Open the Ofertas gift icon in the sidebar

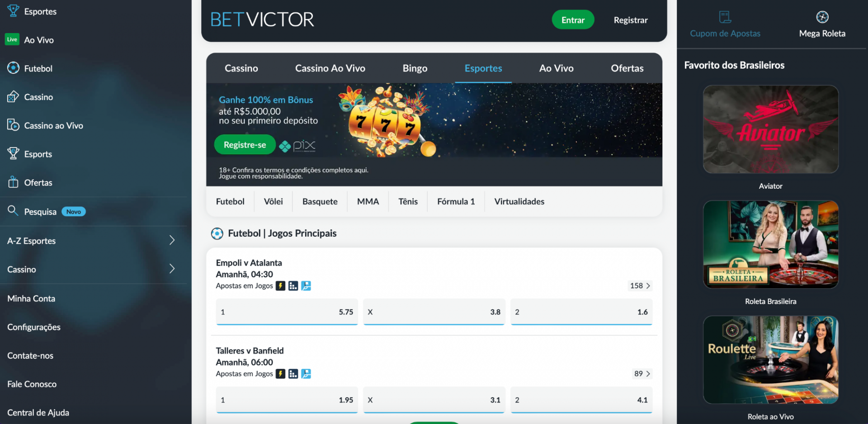[x=12, y=182]
